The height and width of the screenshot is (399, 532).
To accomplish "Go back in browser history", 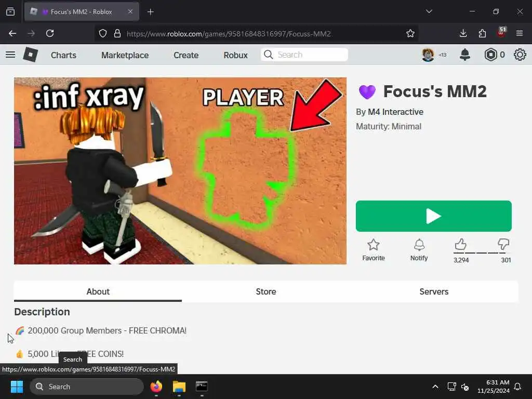I will 12,33.
